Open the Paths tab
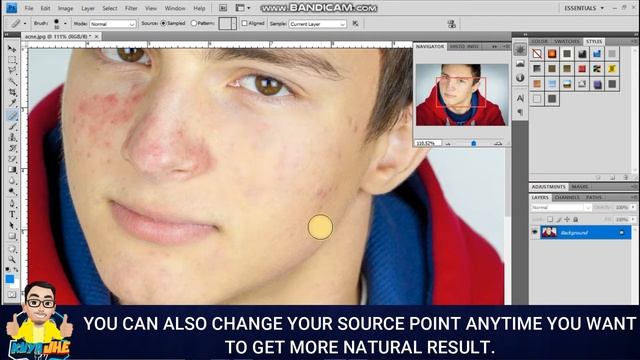 pos(593,197)
